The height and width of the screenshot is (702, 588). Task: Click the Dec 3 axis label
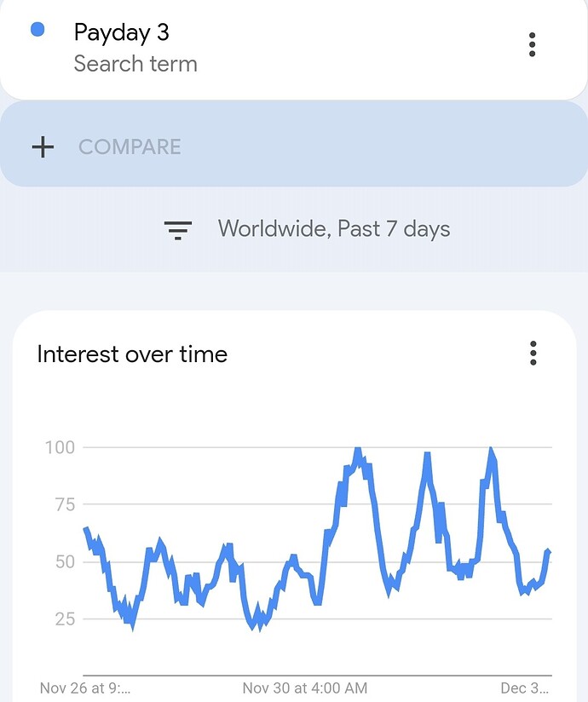(524, 688)
